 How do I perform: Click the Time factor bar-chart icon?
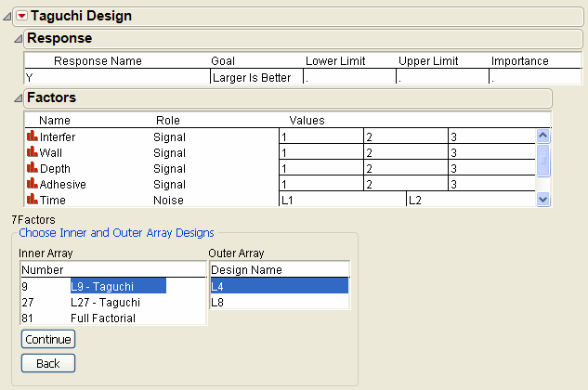32,200
